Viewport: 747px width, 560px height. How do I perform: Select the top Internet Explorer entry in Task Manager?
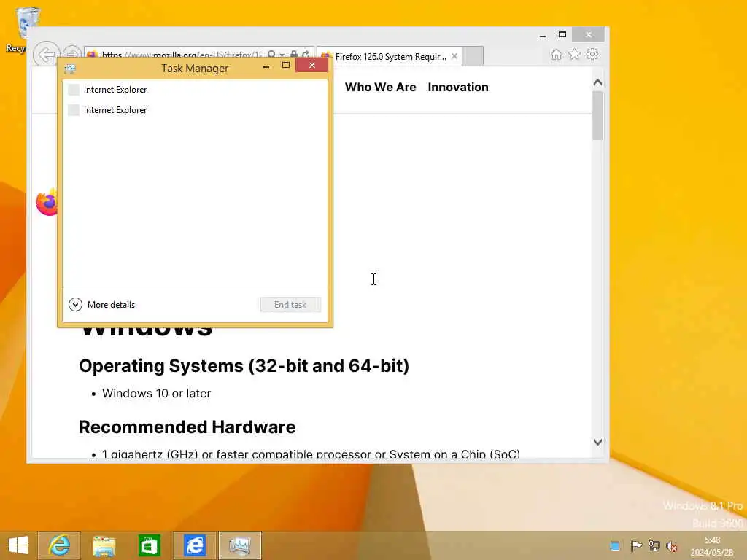(195, 90)
